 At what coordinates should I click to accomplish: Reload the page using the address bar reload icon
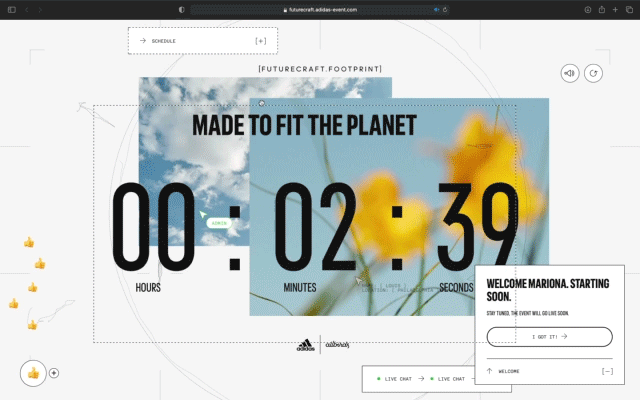click(x=445, y=10)
